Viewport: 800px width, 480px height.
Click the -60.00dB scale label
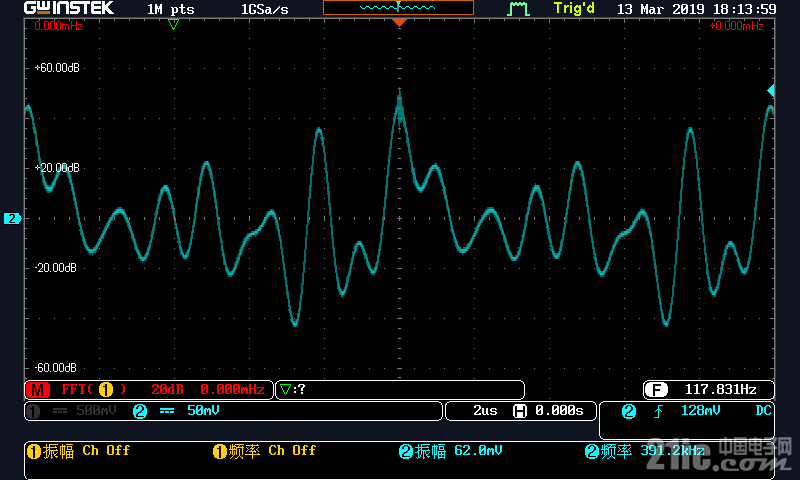[x=56, y=368]
